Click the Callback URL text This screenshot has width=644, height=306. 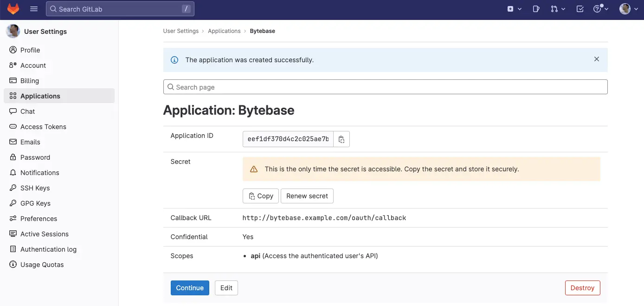click(324, 218)
